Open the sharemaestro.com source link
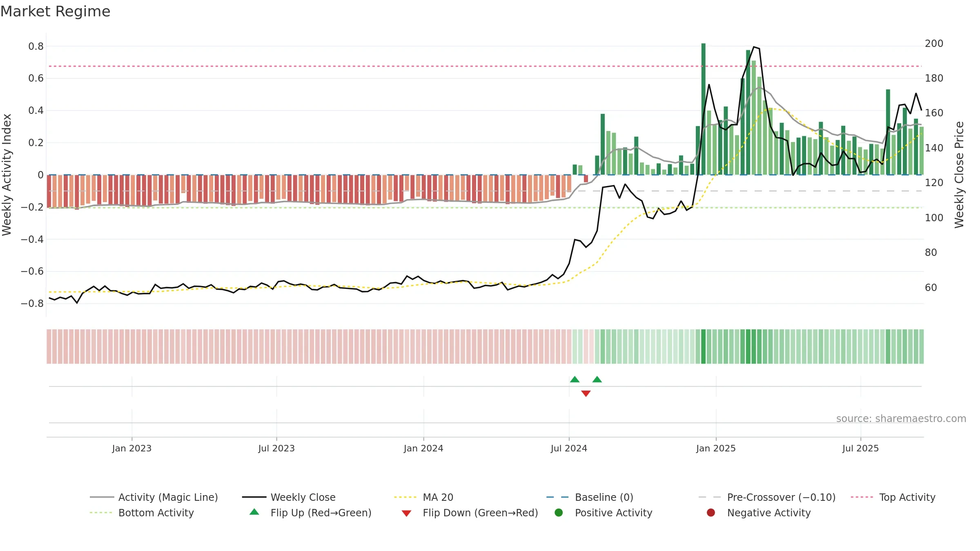This screenshot has height=551, width=980. coord(901,418)
